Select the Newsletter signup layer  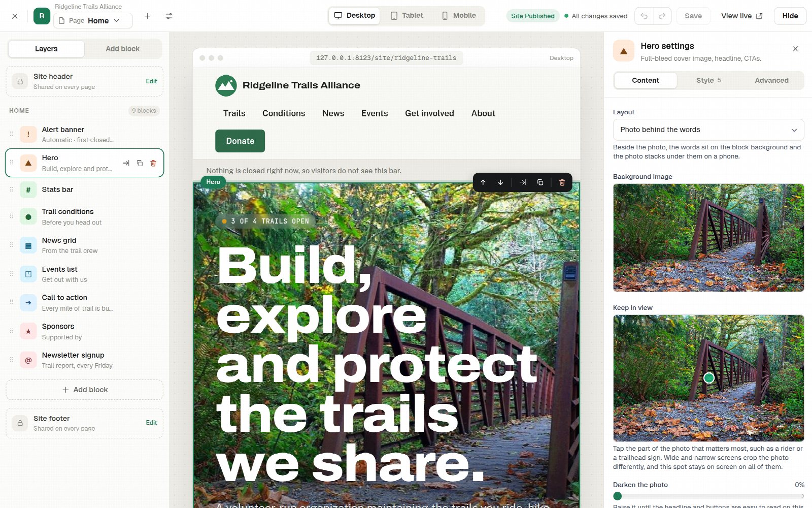pos(85,360)
